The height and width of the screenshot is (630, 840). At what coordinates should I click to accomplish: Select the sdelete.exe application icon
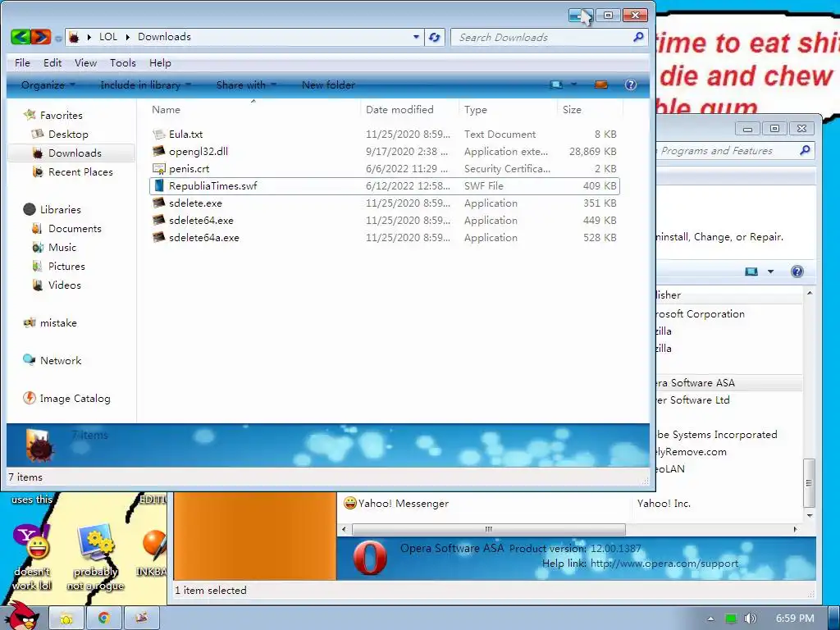158,203
